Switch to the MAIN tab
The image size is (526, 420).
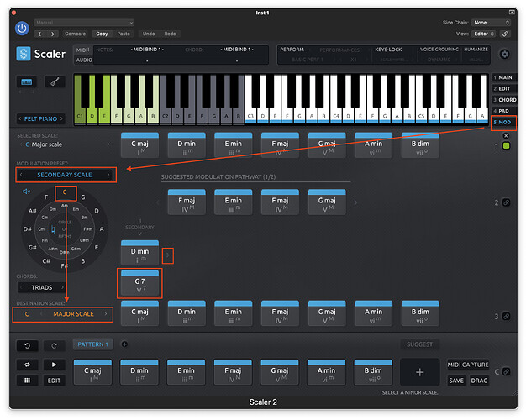pyautogui.click(x=504, y=77)
